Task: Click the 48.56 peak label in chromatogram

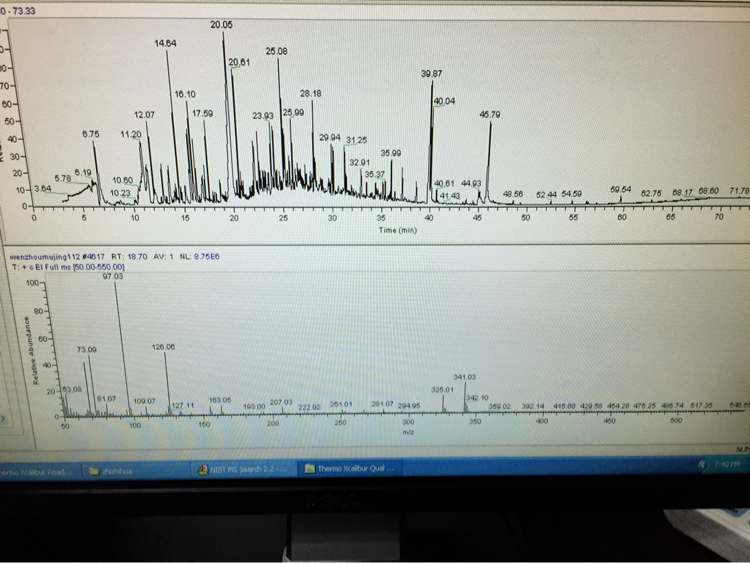Action: [513, 194]
